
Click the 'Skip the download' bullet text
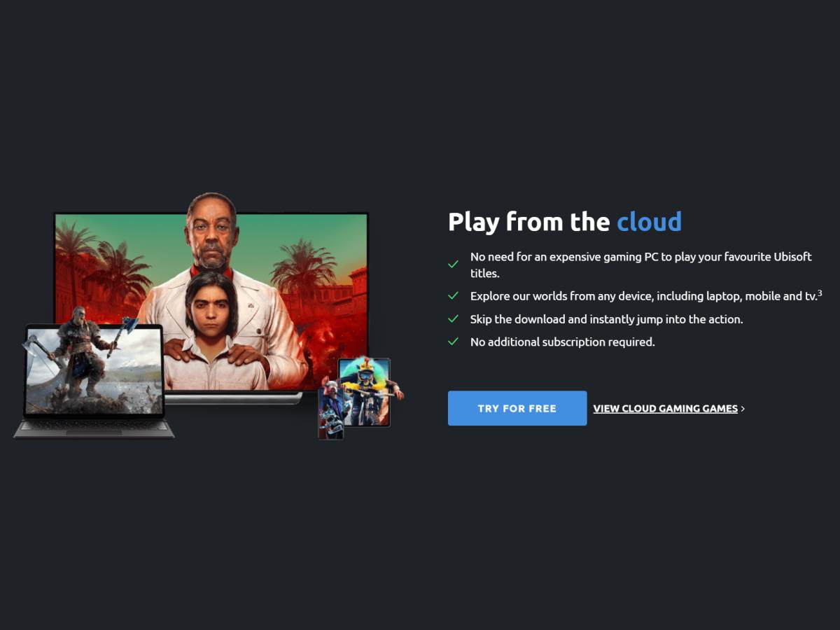[606, 319]
